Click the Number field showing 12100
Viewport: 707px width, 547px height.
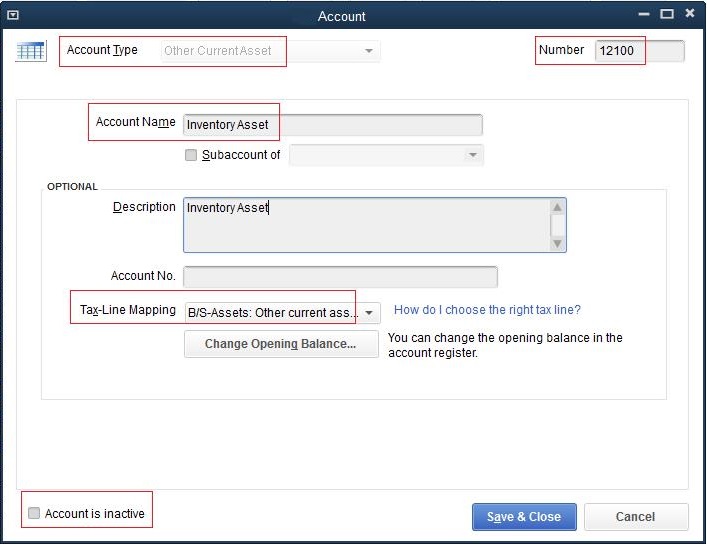pyautogui.click(x=639, y=51)
